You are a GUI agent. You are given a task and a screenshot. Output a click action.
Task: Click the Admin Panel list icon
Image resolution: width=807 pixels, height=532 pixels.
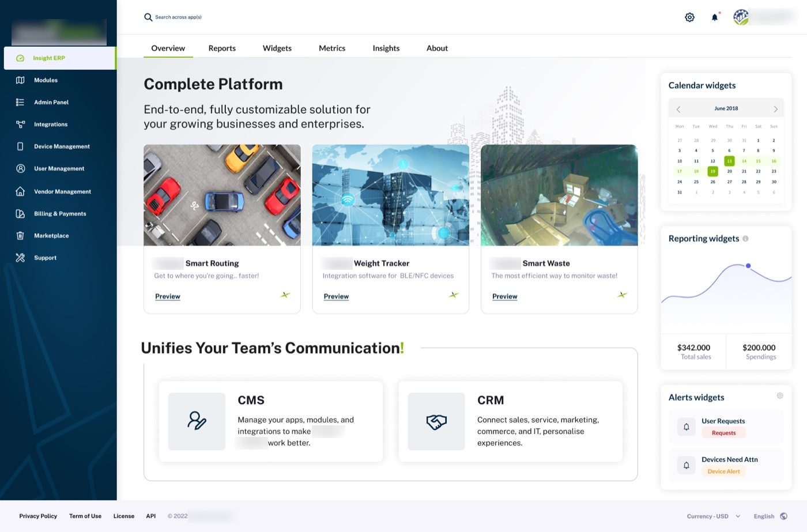click(20, 102)
